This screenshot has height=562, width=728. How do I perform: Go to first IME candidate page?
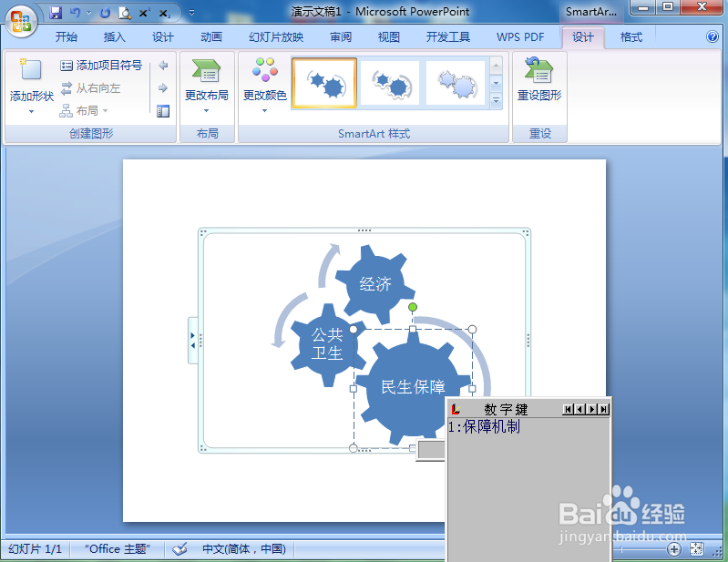pyautogui.click(x=568, y=409)
